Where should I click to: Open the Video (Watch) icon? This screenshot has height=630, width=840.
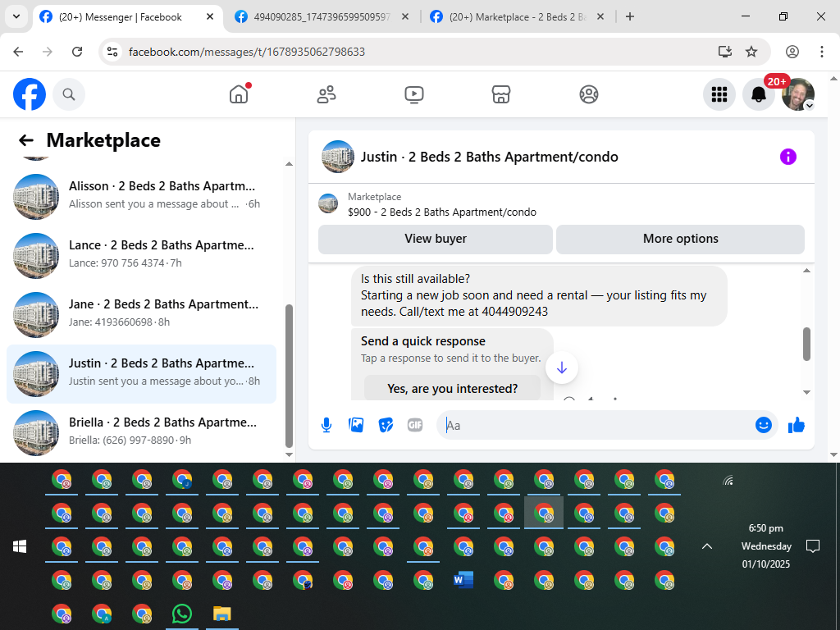pyautogui.click(x=414, y=94)
